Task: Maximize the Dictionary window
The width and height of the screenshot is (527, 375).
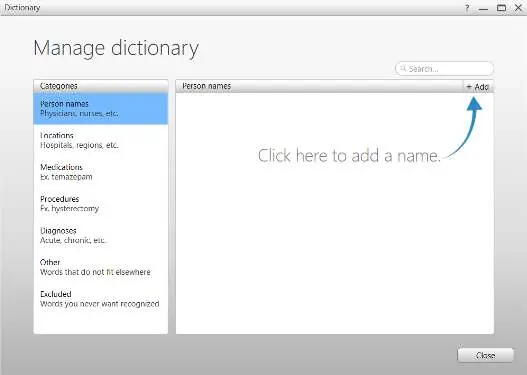Action: (501, 8)
